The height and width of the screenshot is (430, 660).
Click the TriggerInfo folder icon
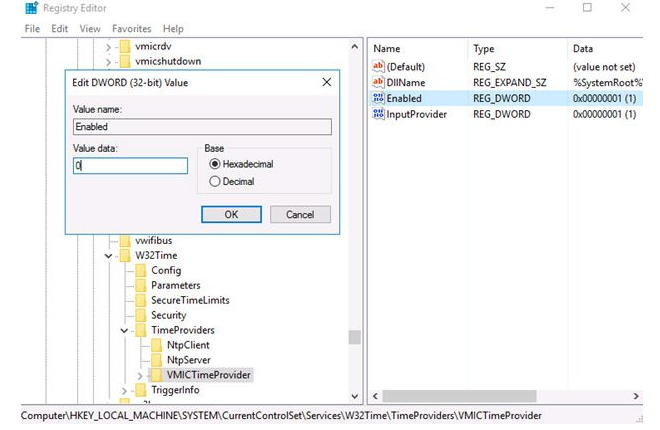click(x=141, y=390)
